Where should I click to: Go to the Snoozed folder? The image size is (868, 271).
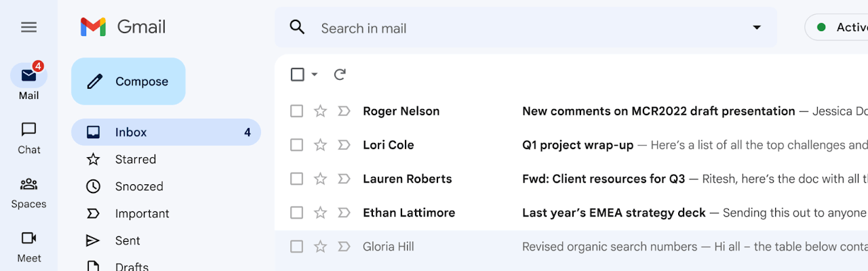point(139,186)
